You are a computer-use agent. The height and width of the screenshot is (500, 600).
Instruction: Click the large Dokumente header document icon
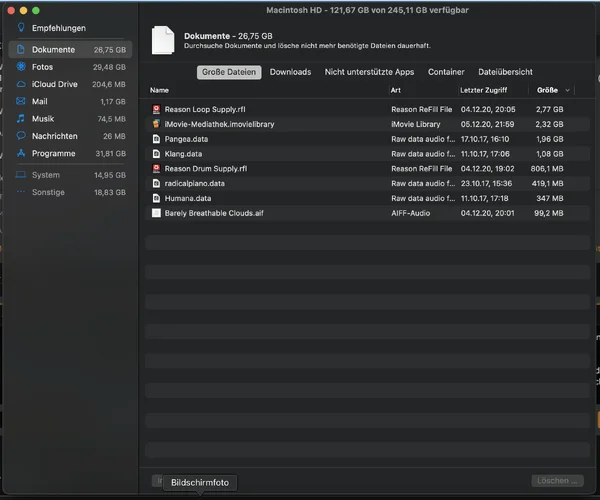tap(163, 40)
